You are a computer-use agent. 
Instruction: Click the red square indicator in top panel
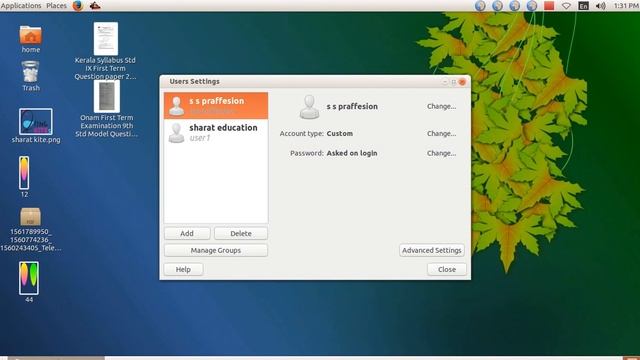click(x=549, y=6)
